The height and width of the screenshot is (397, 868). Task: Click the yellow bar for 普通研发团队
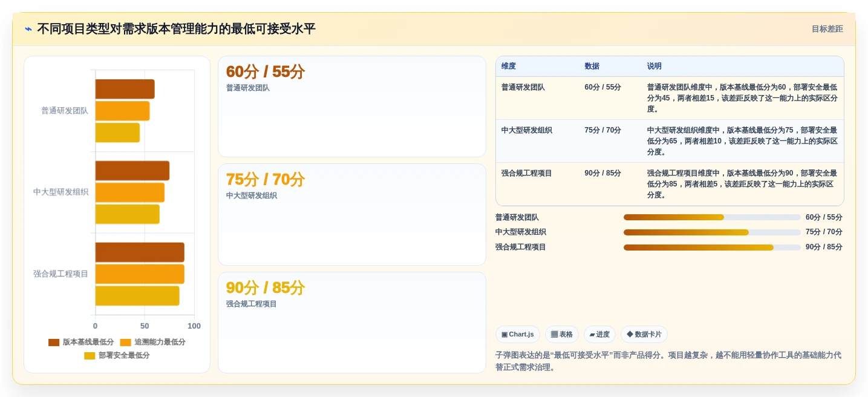click(x=117, y=133)
